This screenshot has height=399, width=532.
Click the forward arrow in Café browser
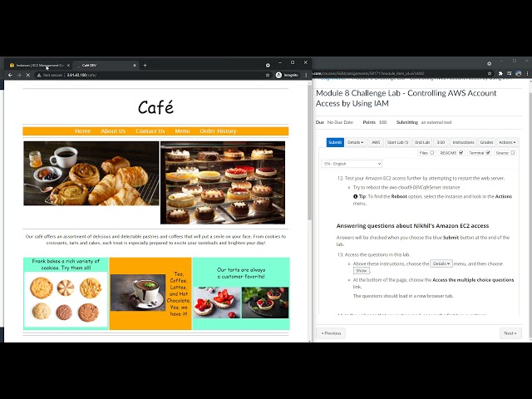coord(19,75)
